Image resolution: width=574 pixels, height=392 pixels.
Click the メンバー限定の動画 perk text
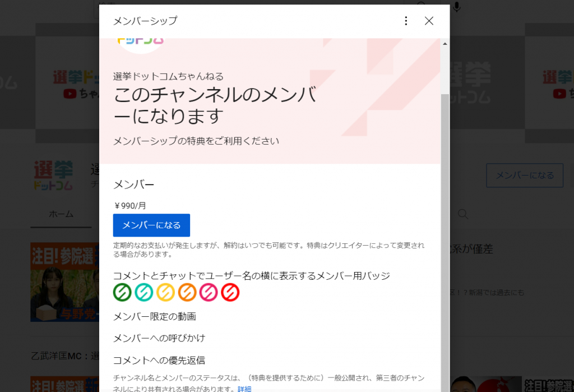click(155, 317)
